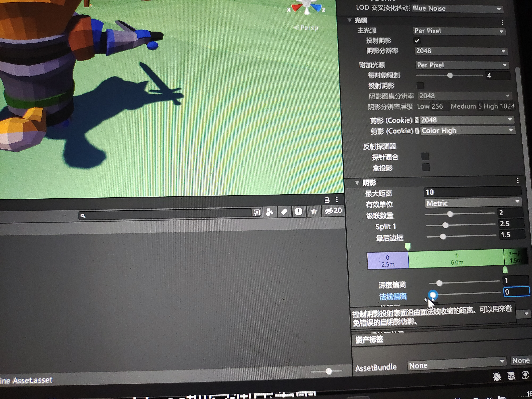Uncheck main light cast shadows checkbox

coord(417,41)
